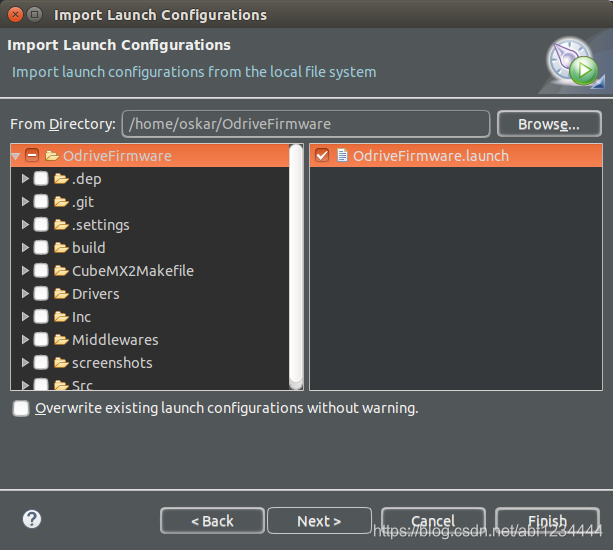Click the build folder icon
613x550 pixels.
tap(61, 247)
